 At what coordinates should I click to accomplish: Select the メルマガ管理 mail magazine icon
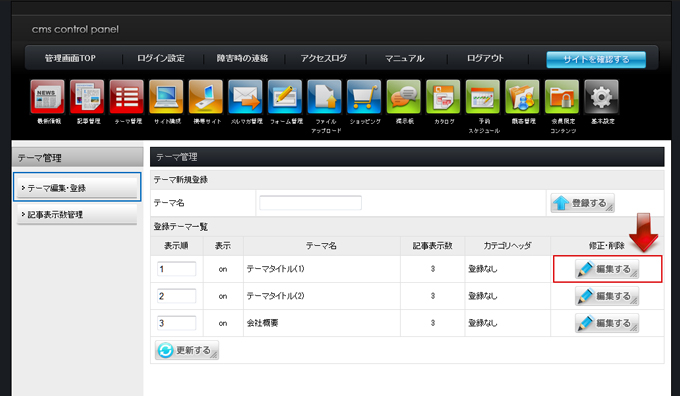point(245,97)
